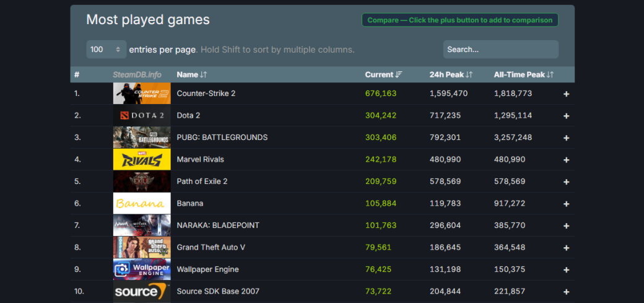Select current players value 676,163
Viewport: 644px width, 303px height.
381,94
